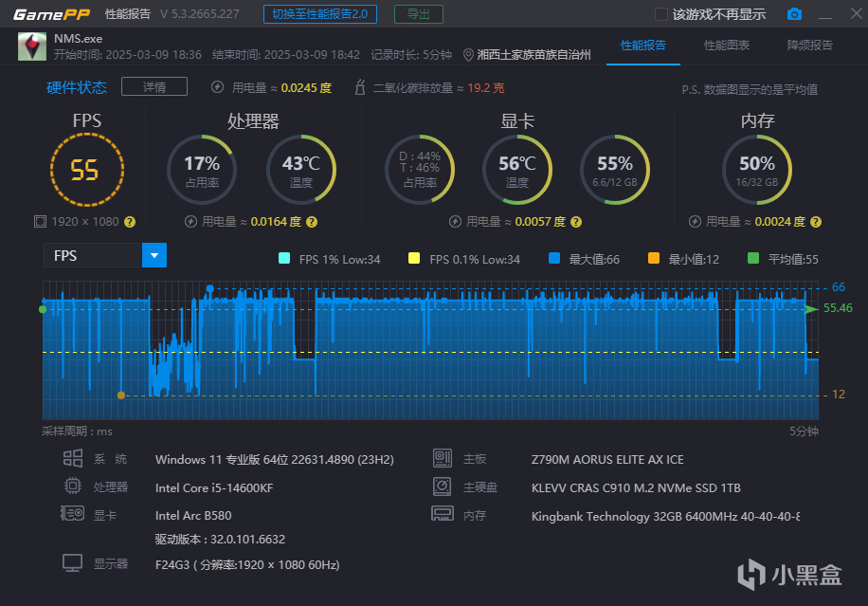Click the resolution frame icon beside 1920 x 1080
Screen dimensions: 868x606
(x=41, y=222)
